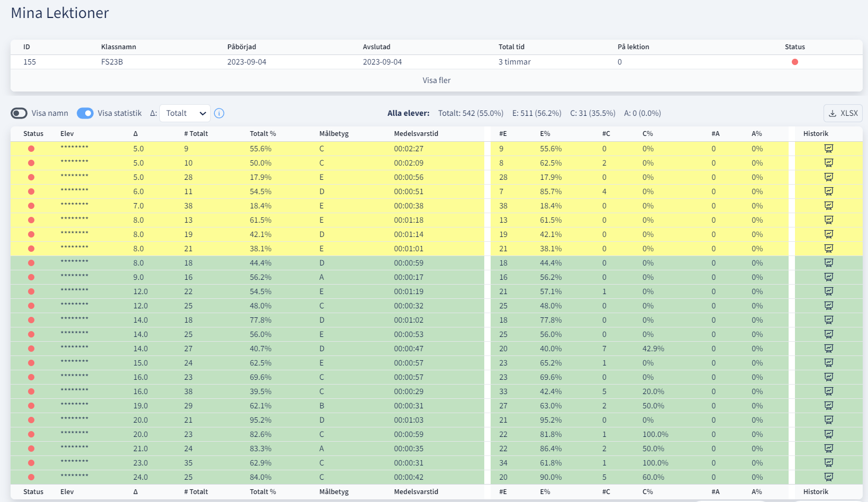Sort table by Målbetyg column header
The height and width of the screenshot is (502, 868).
(334, 134)
